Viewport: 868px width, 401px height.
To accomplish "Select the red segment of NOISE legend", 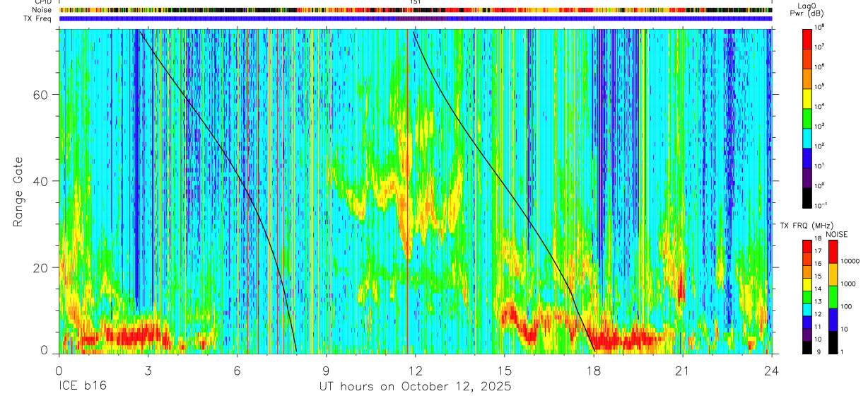I will tap(833, 252).
